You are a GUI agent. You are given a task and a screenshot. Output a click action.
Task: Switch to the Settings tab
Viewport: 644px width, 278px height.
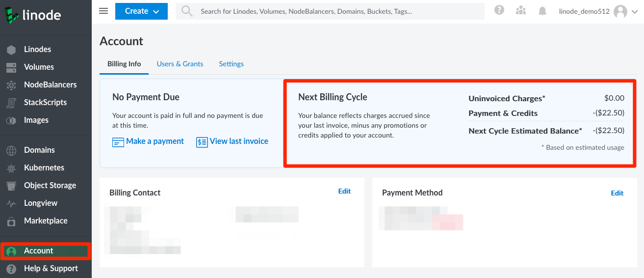pyautogui.click(x=232, y=64)
